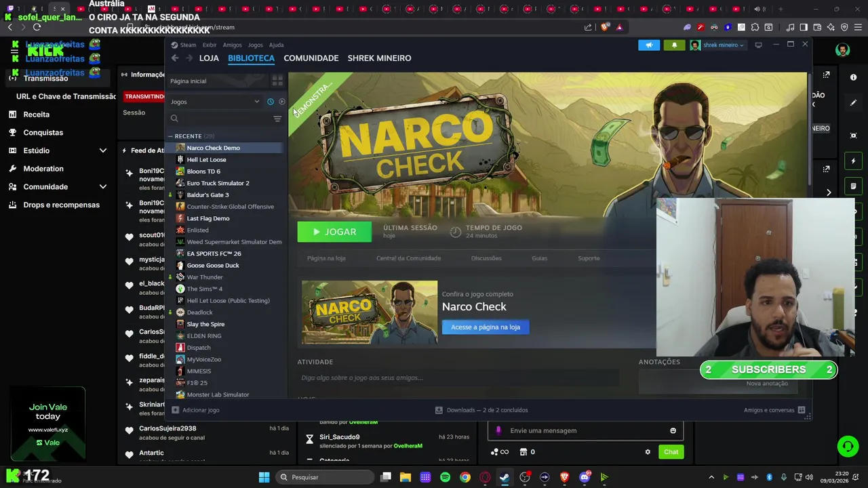868x488 pixels.
Task: Open Spotify from the taskbar
Action: pos(445,477)
